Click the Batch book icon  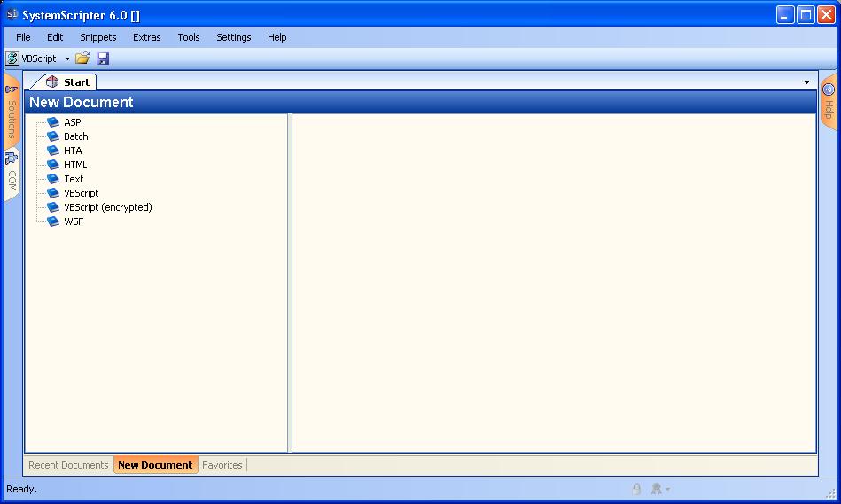[x=53, y=136]
